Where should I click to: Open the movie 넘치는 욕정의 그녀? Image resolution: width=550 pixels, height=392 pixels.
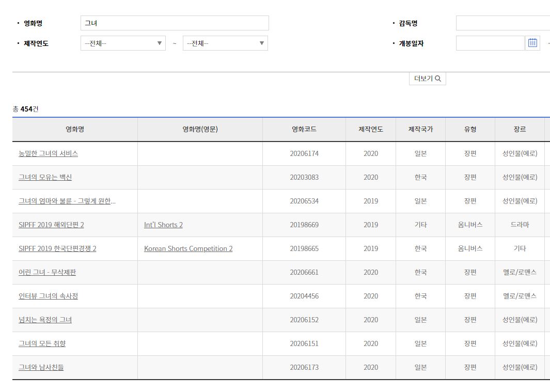pyautogui.click(x=45, y=320)
